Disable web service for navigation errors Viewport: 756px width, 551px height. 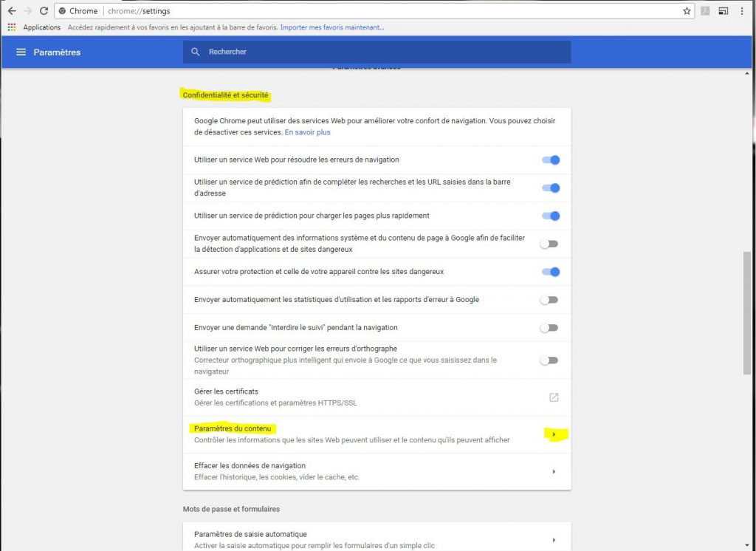(550, 160)
